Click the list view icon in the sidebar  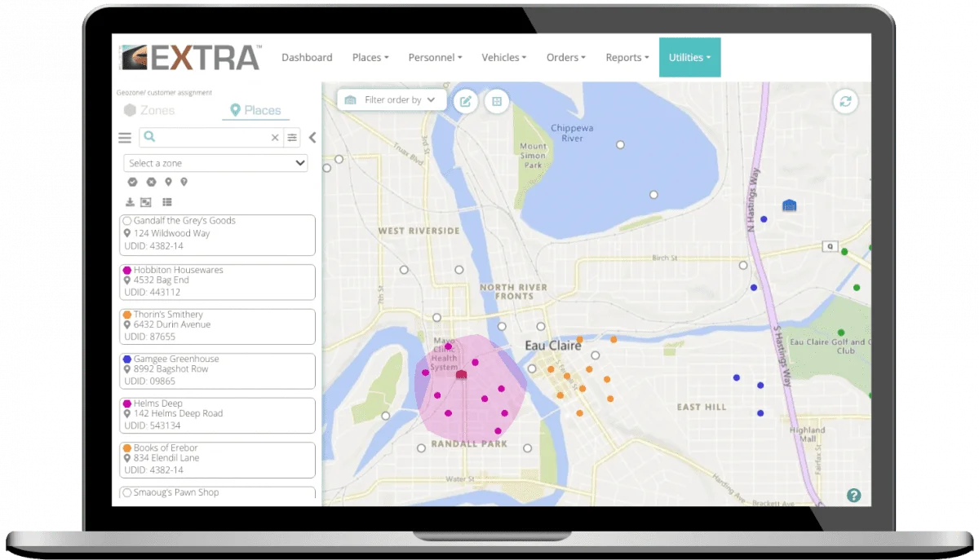pos(167,202)
